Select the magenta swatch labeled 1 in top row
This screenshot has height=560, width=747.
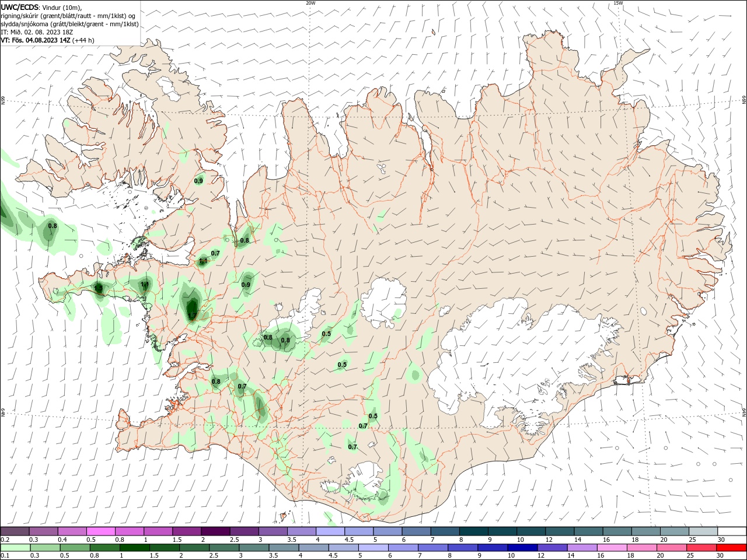tap(158, 531)
